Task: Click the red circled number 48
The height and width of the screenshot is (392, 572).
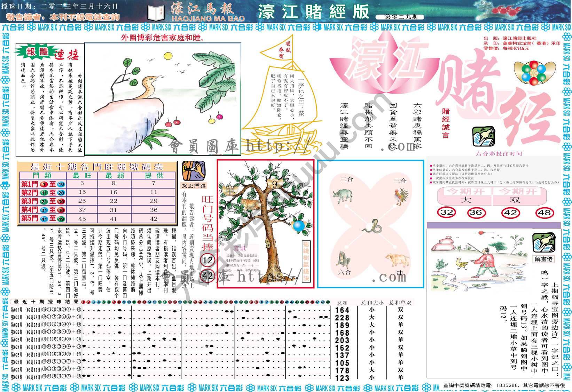Action: 544,212
